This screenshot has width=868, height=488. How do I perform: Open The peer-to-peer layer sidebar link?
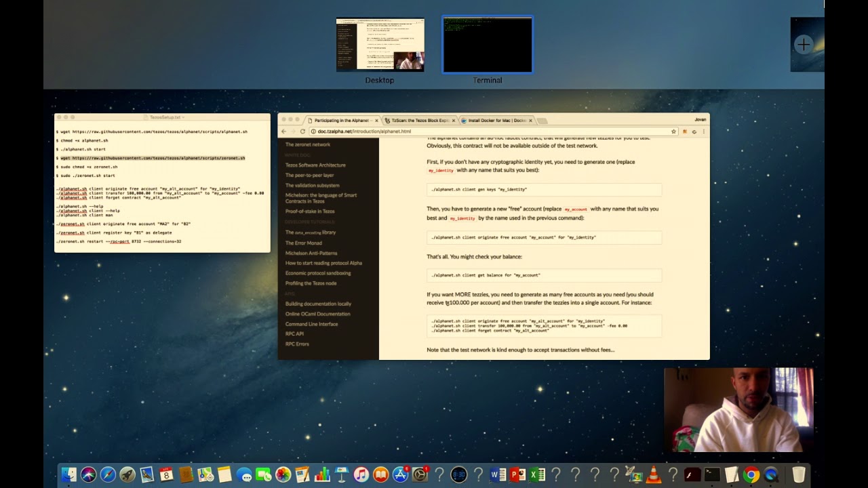[x=309, y=175]
